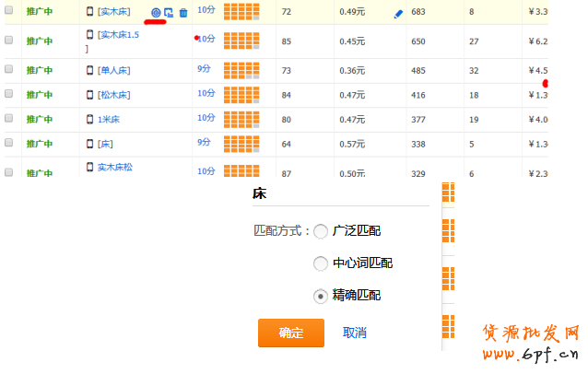Toggle the checkbox for the 1米床 row

(9, 119)
